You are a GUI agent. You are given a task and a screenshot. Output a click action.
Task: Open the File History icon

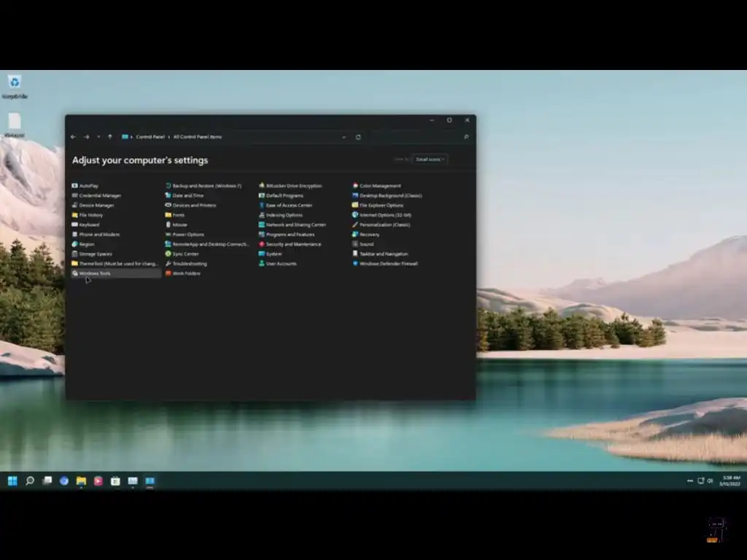pos(75,215)
